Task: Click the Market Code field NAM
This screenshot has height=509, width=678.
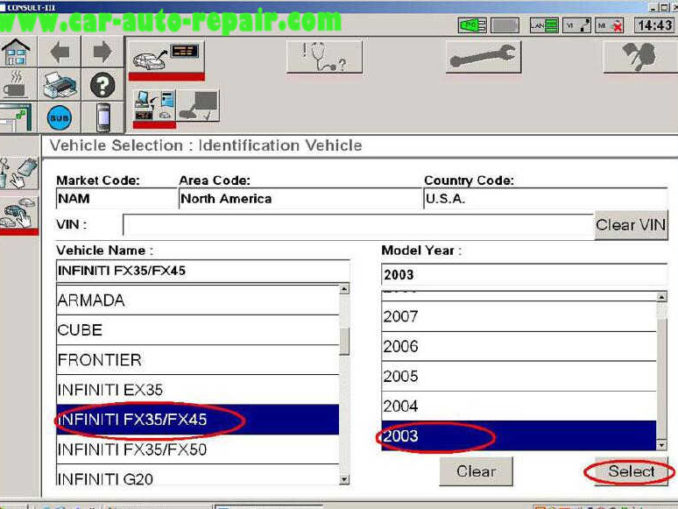Action: click(116, 198)
